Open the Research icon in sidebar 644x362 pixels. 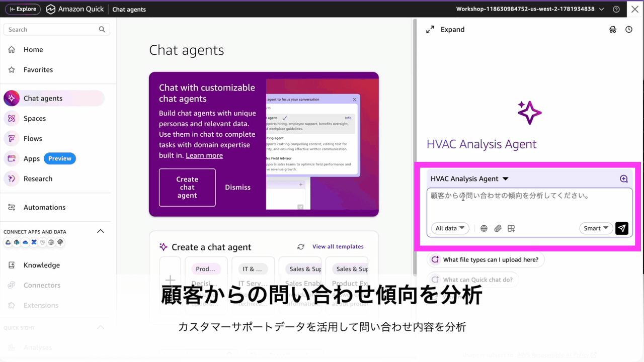[12, 179]
